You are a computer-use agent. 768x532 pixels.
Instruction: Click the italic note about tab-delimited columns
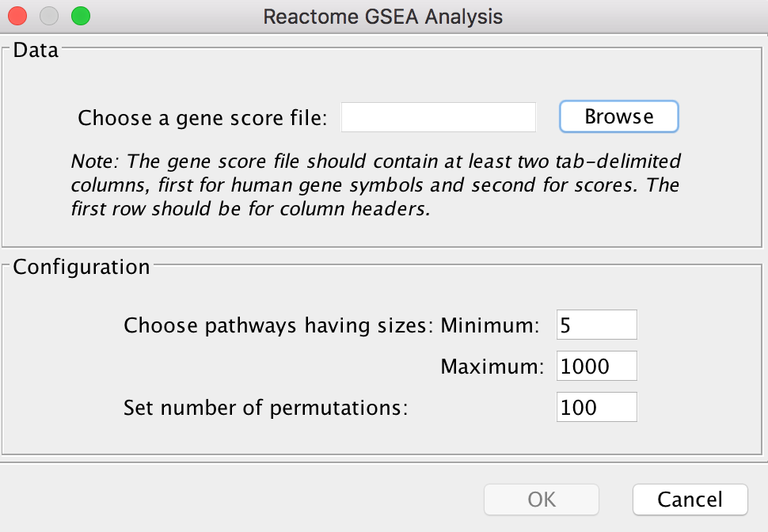pyautogui.click(x=375, y=185)
